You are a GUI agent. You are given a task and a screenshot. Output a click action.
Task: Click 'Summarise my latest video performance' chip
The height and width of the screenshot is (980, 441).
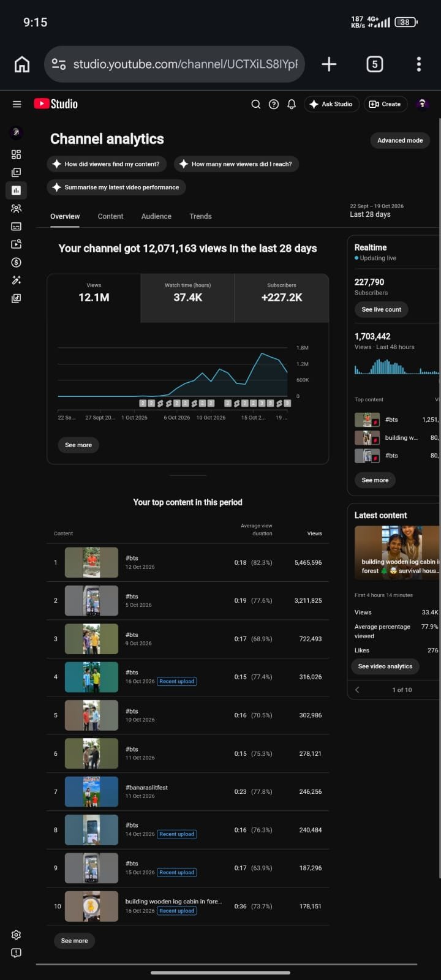[116, 187]
